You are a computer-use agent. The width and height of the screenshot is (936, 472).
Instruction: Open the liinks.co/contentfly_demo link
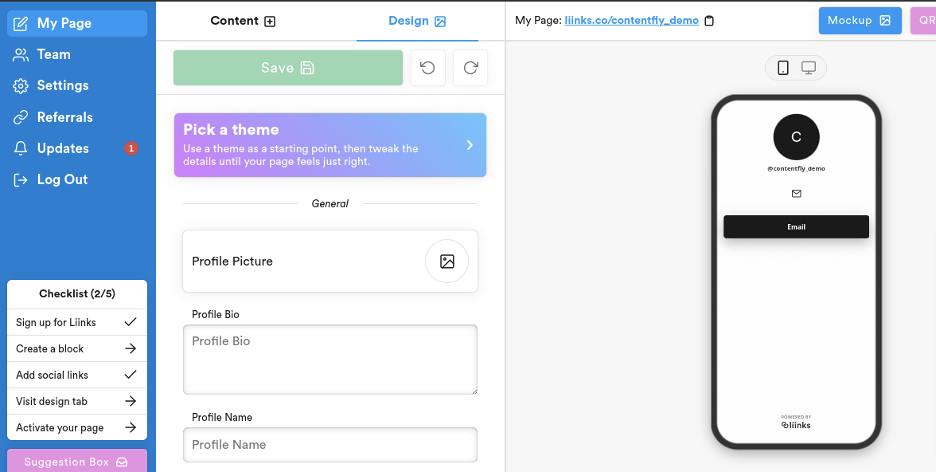[631, 21]
